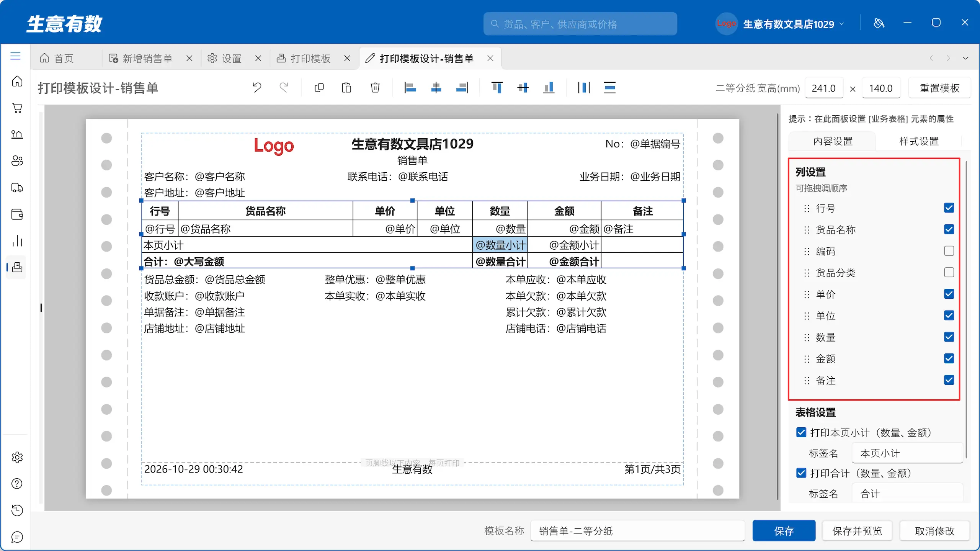Align elements to horizontal center
Image resolution: width=980 pixels, height=551 pixels.
[436, 88]
